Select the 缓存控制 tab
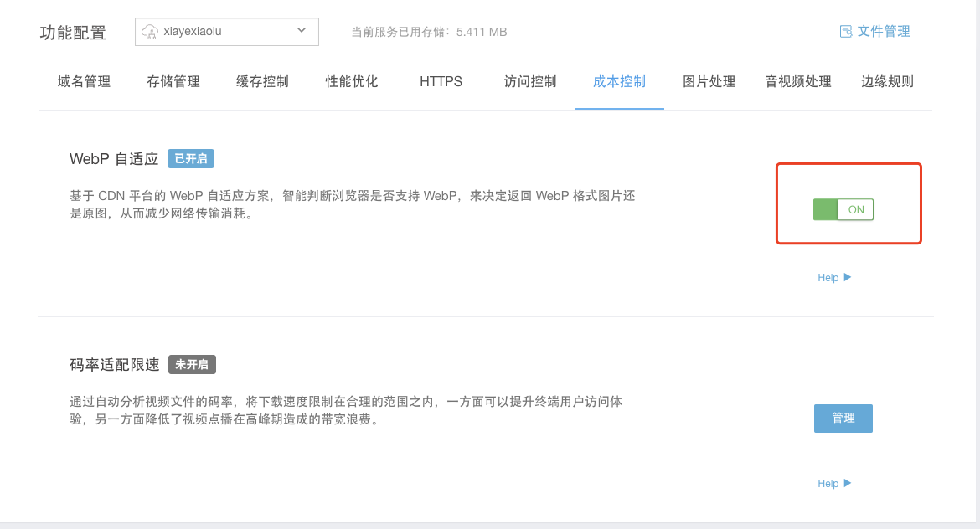The image size is (980, 529). [262, 81]
